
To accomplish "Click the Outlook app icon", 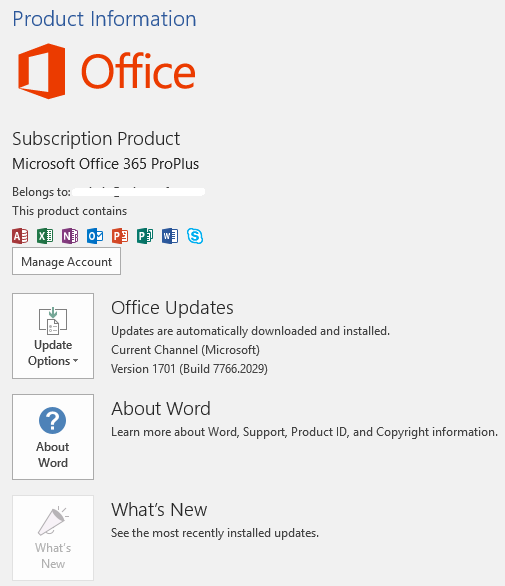I will pos(95,236).
